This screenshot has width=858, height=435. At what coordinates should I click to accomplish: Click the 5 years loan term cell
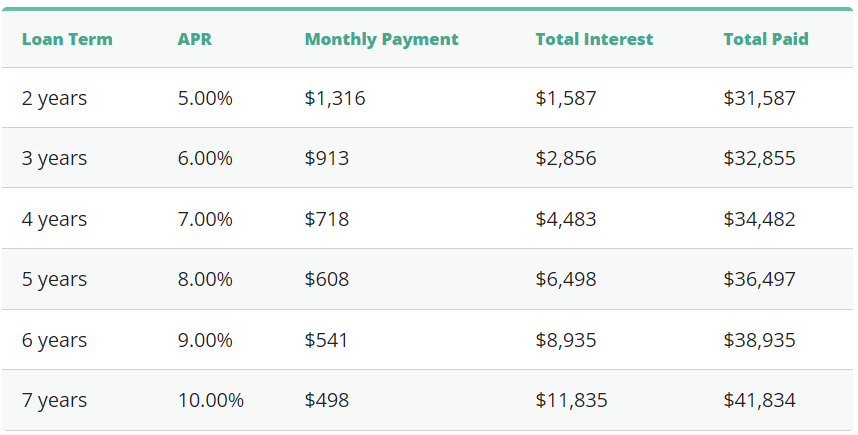click(x=54, y=279)
